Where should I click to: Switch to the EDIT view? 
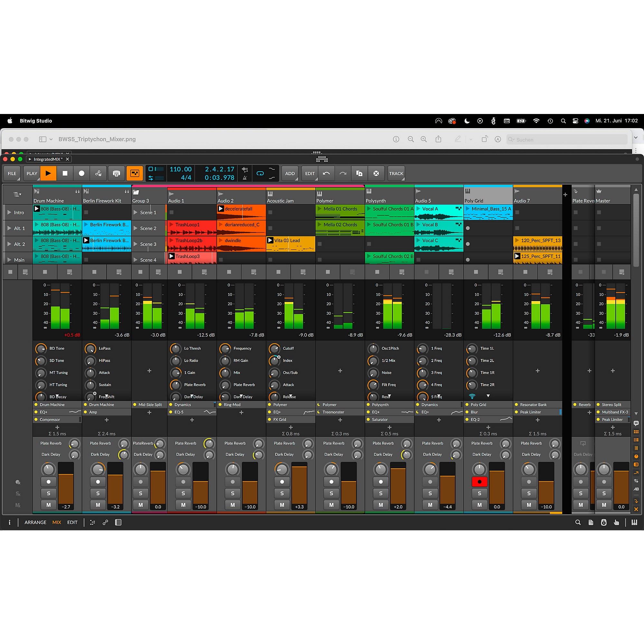pyautogui.click(x=72, y=522)
